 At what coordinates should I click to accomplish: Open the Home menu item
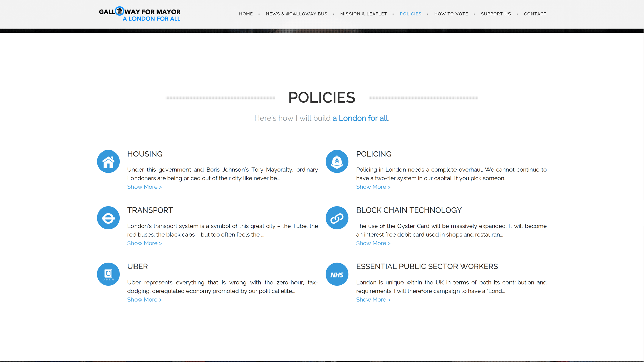coord(246,14)
